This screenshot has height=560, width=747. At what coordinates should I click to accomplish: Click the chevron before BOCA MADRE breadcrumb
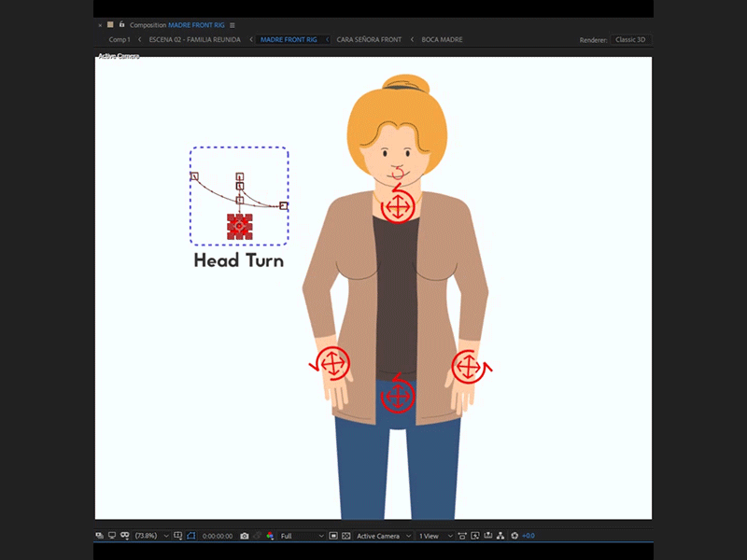(x=412, y=39)
